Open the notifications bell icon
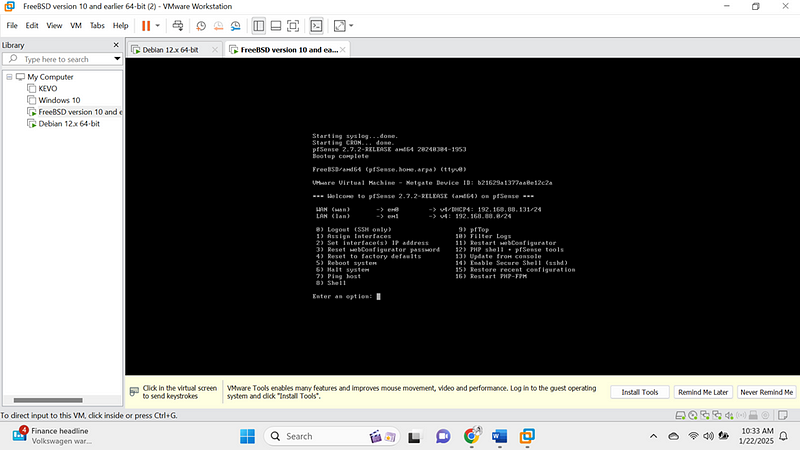Viewport: 800px width, 450px height. [784, 436]
